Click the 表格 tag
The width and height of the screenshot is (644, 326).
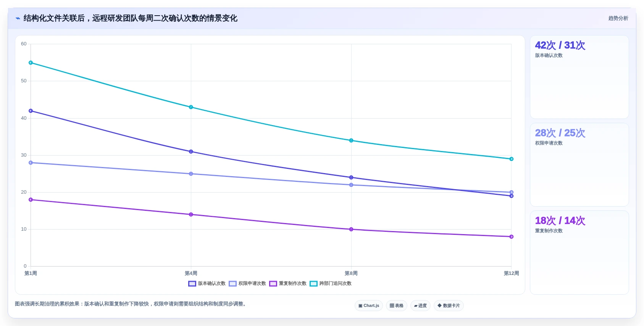397,306
